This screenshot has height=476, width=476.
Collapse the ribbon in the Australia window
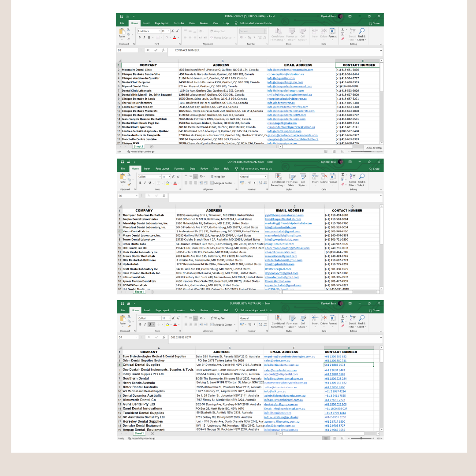click(381, 331)
